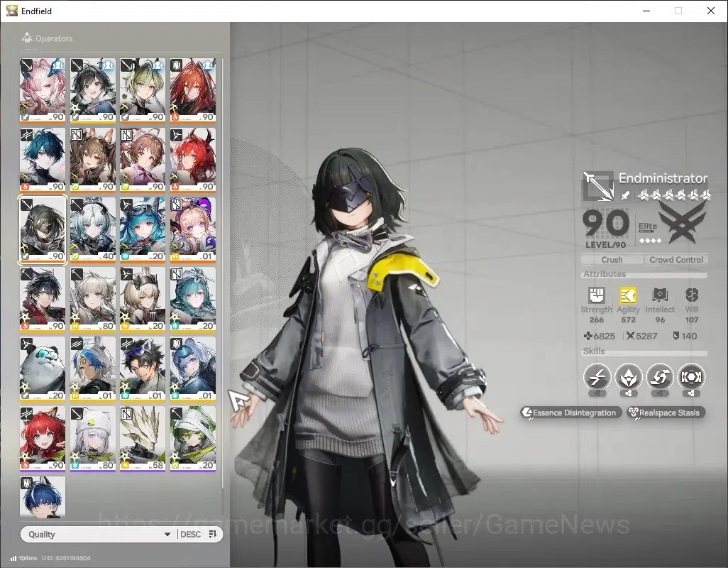Select the teal-haired male operator level 90
The image size is (728, 568).
(43, 160)
